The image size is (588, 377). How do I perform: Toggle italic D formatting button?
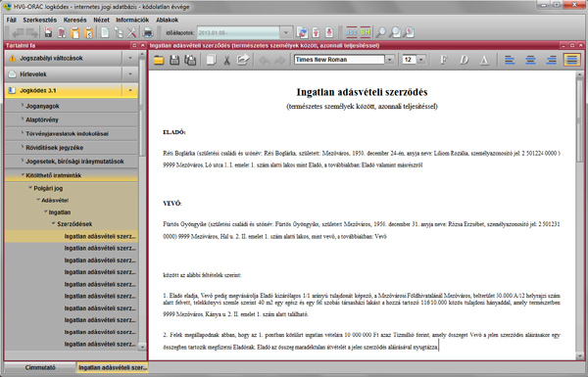[464, 60]
